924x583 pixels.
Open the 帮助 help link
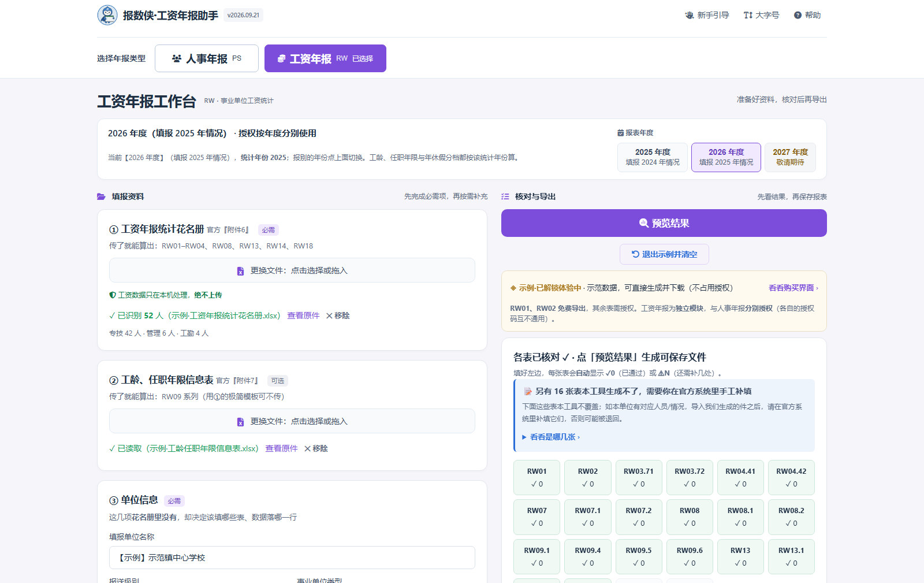807,15
